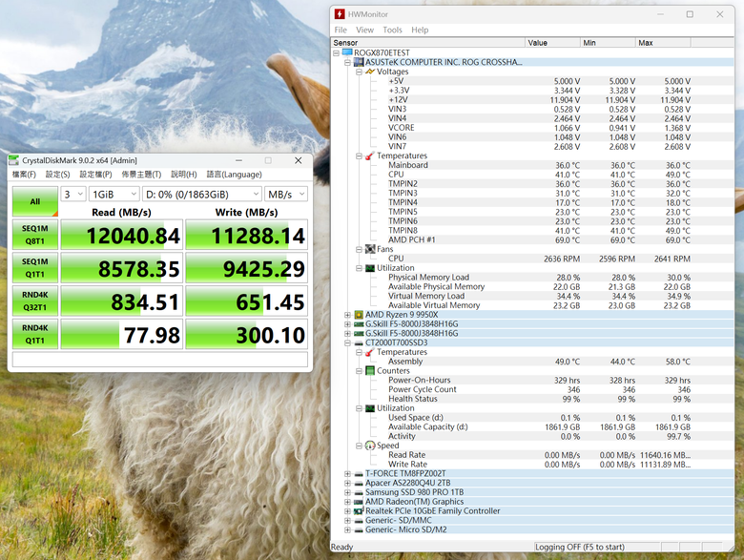Click the Max column header
Screen dimensions: 744x560
click(x=663, y=43)
